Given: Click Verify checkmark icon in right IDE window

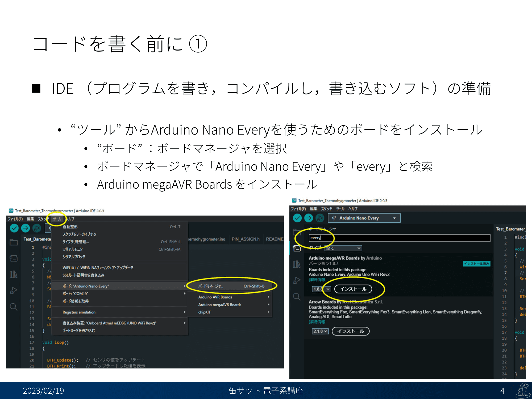Looking at the screenshot, I should pos(297,218).
